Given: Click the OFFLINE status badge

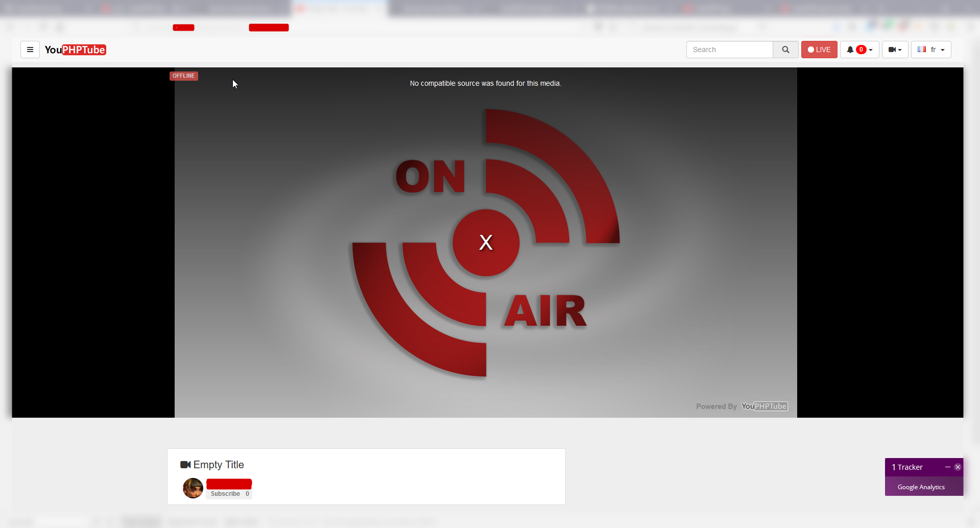Looking at the screenshot, I should coord(184,76).
